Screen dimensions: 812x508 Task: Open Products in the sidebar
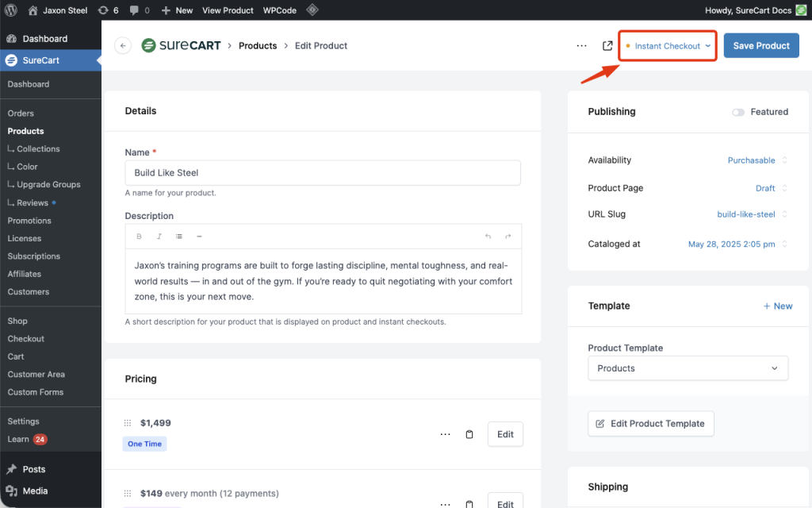26,131
